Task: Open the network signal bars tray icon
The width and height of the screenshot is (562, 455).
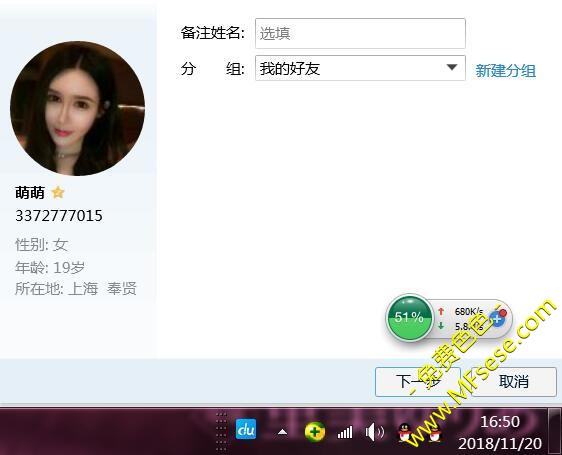Action: [x=345, y=432]
